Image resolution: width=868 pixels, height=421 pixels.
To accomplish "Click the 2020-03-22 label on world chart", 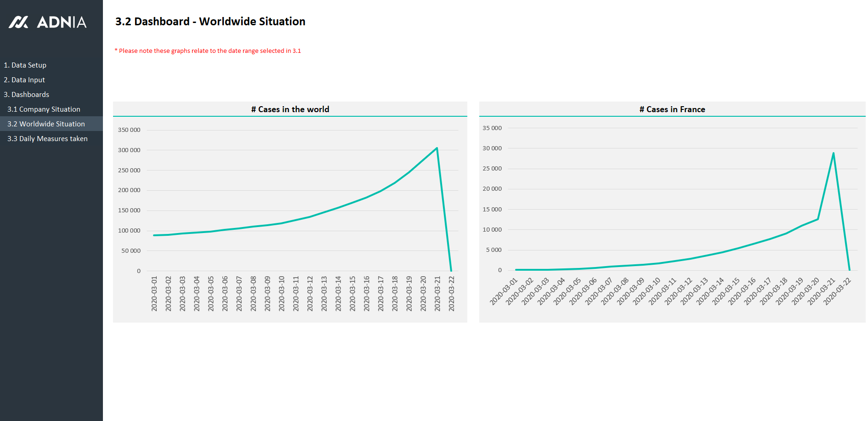I will pos(452,294).
